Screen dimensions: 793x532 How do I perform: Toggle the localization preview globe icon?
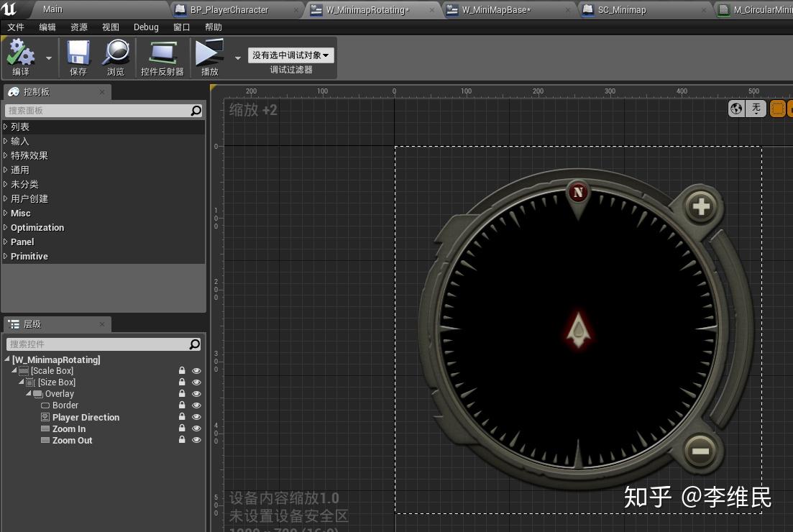(735, 109)
